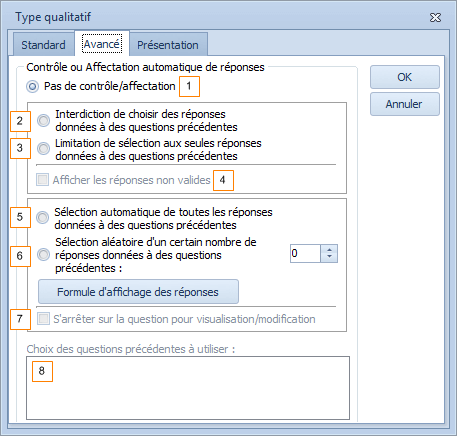Check 'S'arrêter sur la question pour visualisation/modification'
Screen dimensions: 457x436
pos(43,319)
